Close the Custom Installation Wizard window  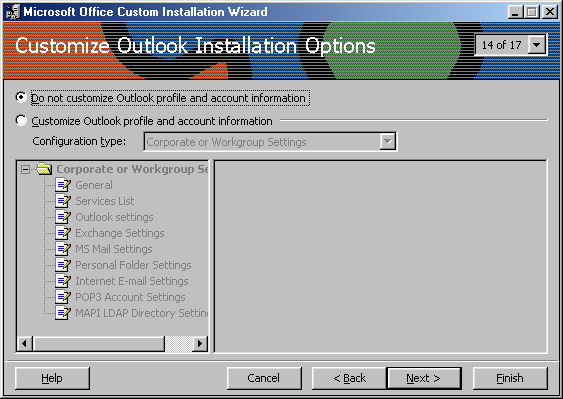point(550,12)
